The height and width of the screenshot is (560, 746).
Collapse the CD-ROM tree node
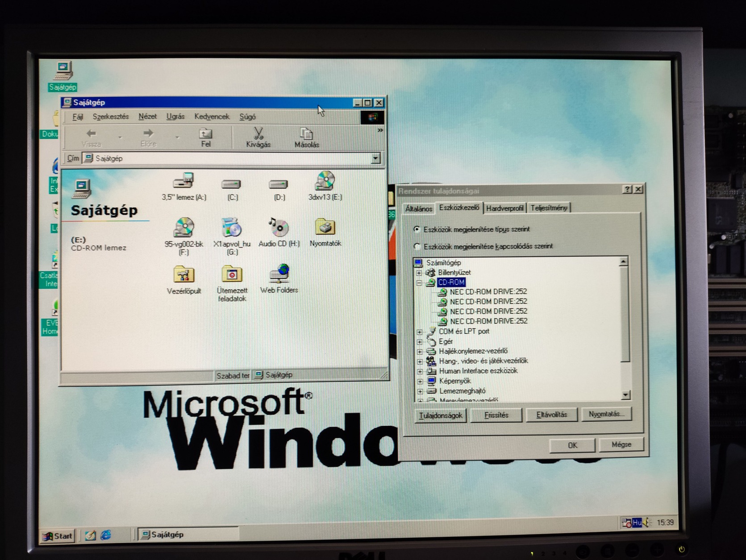pos(419,282)
